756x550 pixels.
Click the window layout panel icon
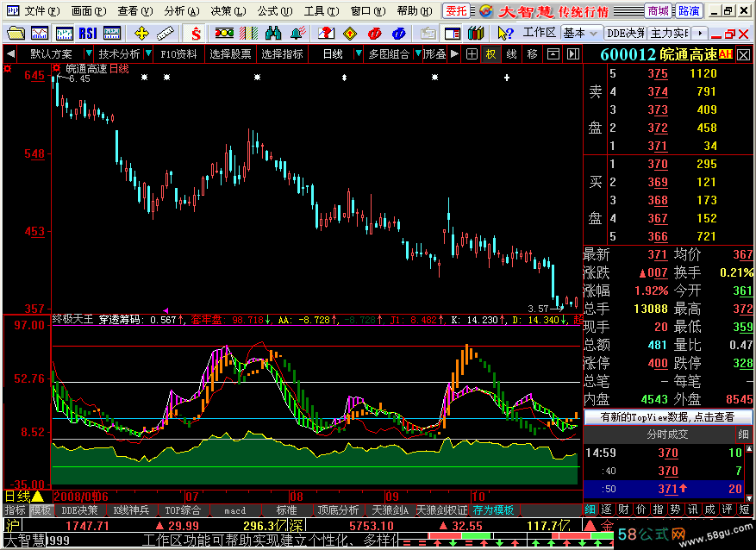pyautogui.click(x=452, y=34)
